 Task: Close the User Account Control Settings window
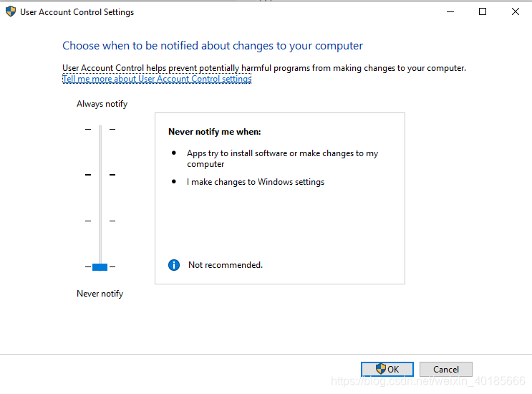click(516, 12)
